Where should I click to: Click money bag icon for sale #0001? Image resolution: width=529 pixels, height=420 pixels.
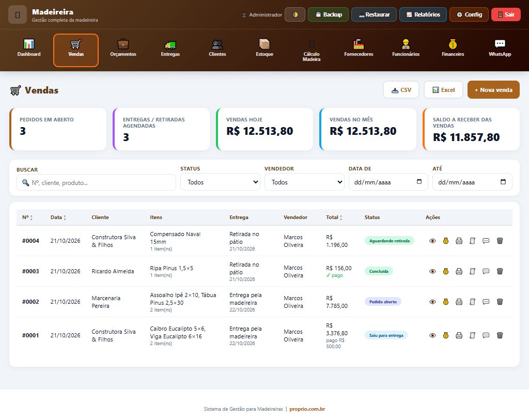tap(446, 335)
